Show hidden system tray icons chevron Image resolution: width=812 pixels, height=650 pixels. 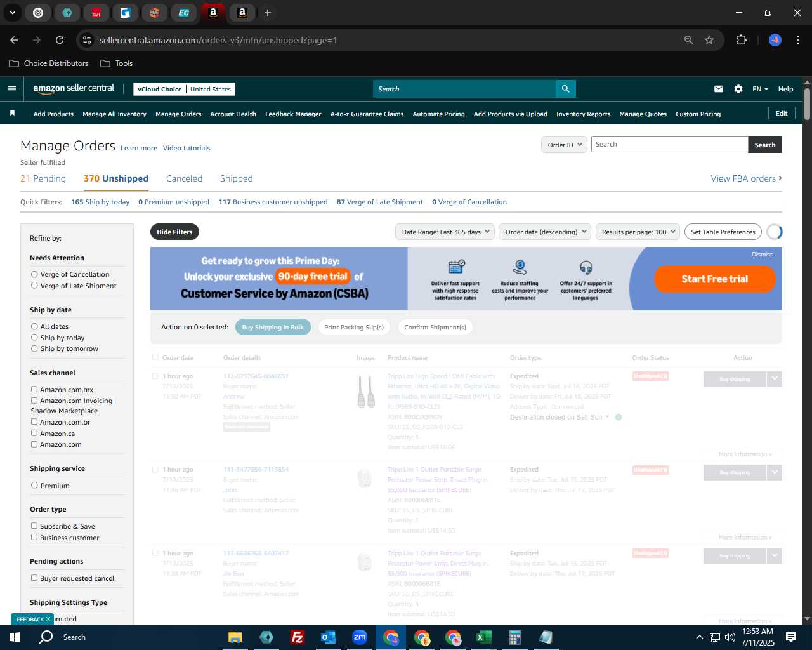pyautogui.click(x=699, y=637)
